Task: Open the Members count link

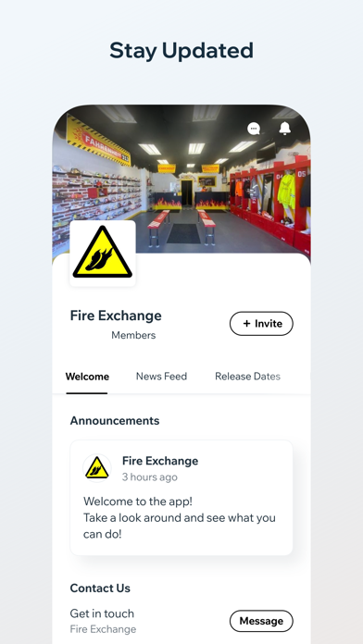Action: [133, 335]
